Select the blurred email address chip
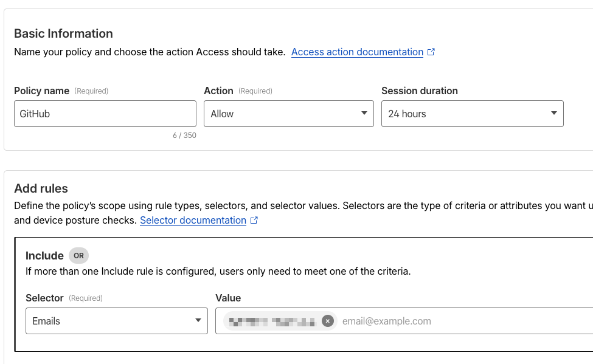The image size is (593, 364). [x=272, y=321]
